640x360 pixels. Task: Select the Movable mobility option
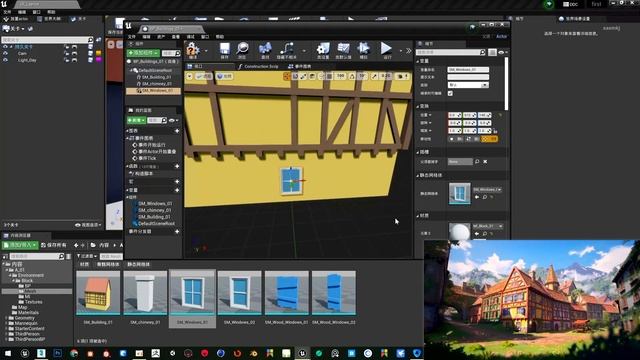coord(489,139)
